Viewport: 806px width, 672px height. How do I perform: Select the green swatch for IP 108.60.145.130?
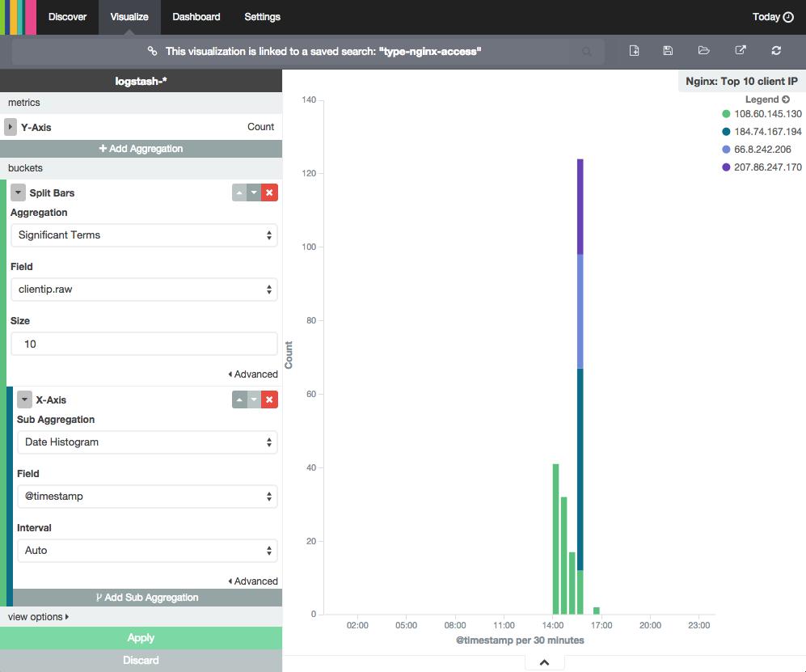tap(725, 114)
